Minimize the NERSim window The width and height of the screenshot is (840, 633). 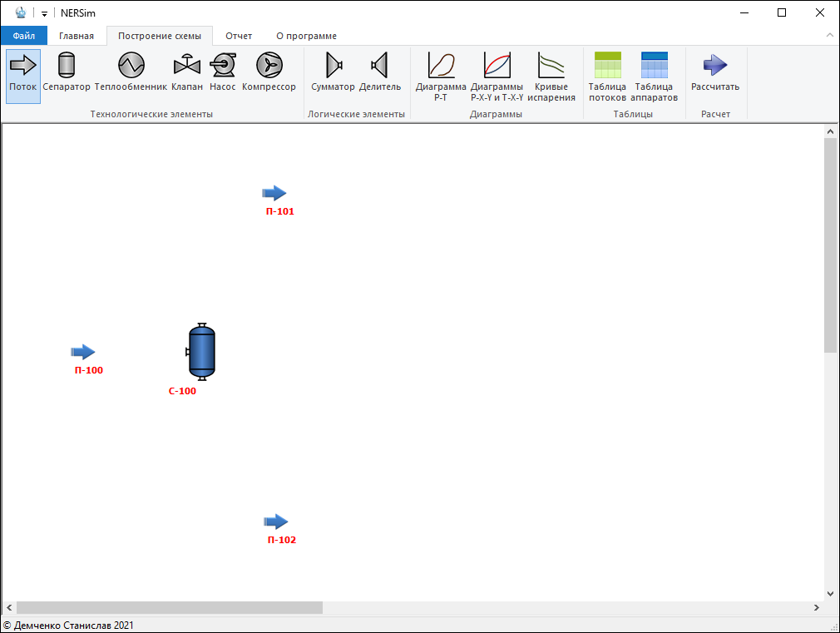744,12
